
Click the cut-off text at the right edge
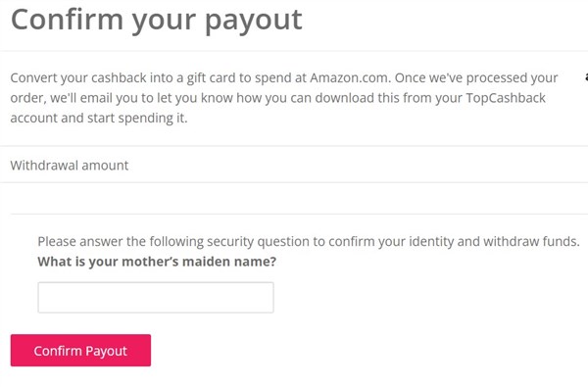point(586,78)
